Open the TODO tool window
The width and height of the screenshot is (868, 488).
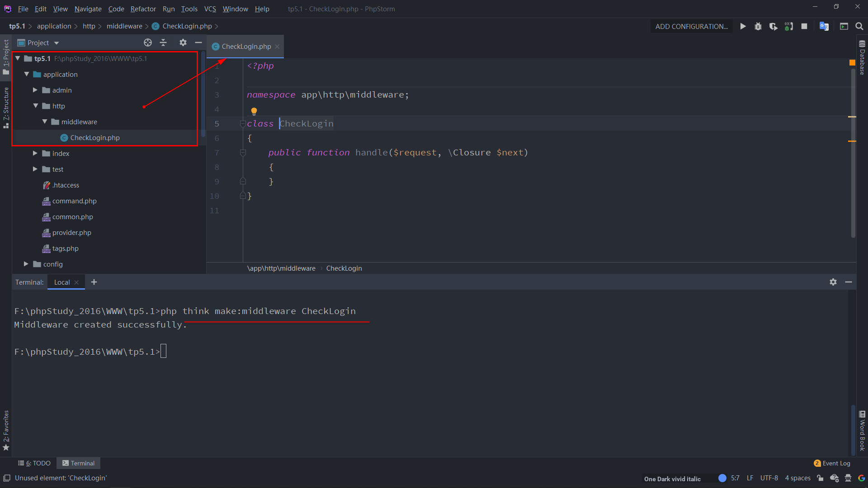click(x=34, y=463)
